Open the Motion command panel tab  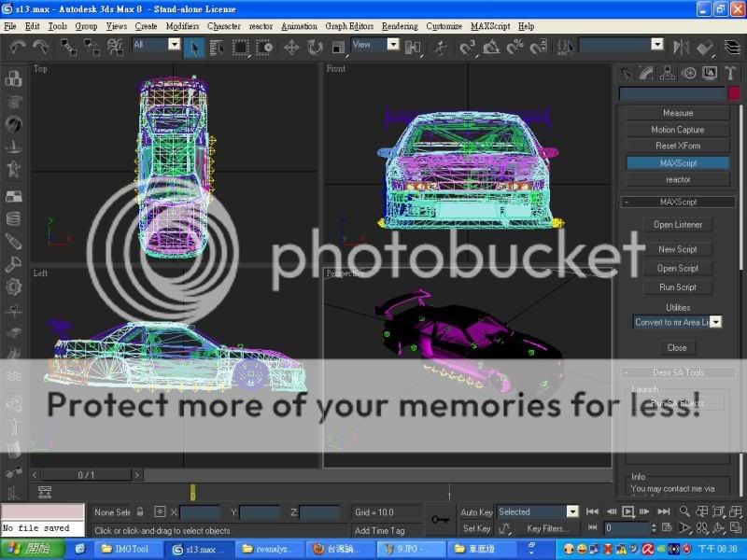tap(689, 73)
